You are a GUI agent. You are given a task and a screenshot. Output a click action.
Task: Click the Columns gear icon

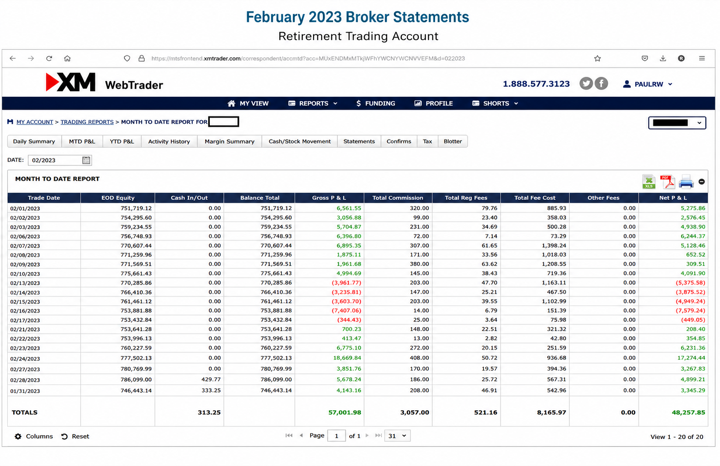[18, 436]
